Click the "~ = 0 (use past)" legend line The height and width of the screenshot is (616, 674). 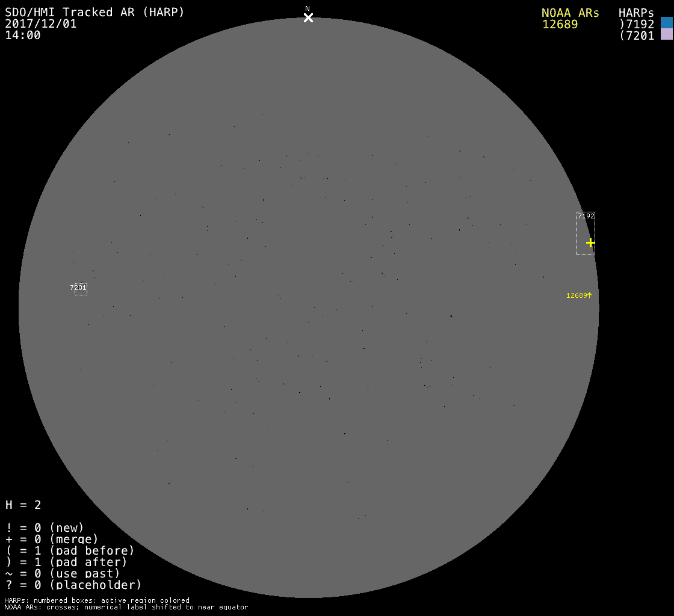[63, 573]
